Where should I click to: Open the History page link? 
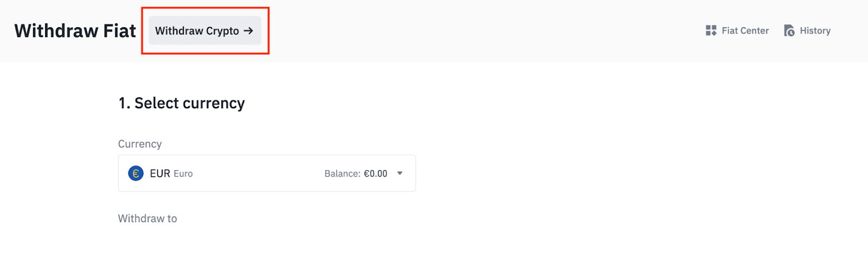click(814, 31)
